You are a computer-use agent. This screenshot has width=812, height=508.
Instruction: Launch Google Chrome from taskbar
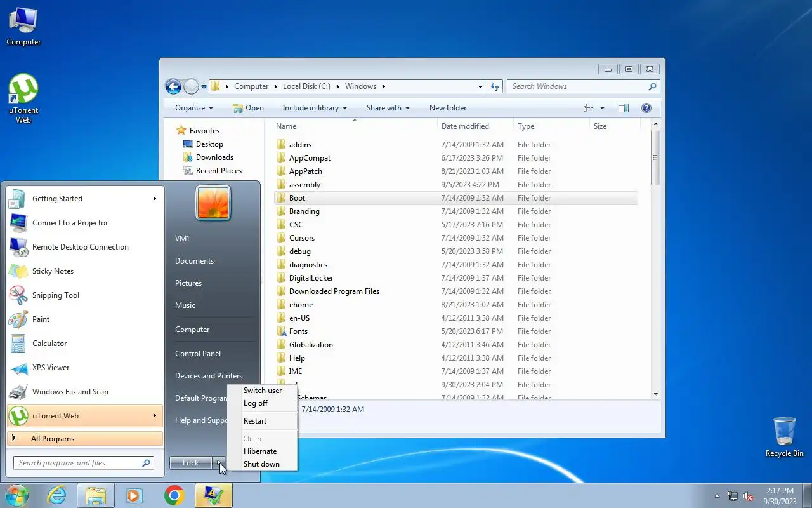tap(174, 495)
